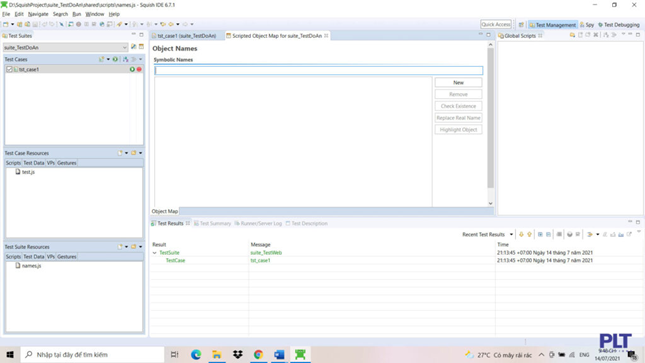The height and width of the screenshot is (363, 645).
Task: Switch to the Test Debugging perspective
Action: pyautogui.click(x=619, y=25)
